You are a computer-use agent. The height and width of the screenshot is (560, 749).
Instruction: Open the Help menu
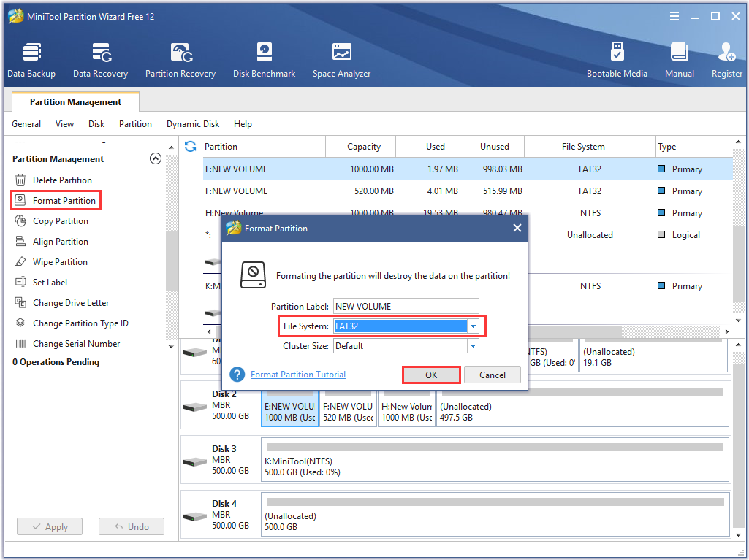pyautogui.click(x=243, y=124)
